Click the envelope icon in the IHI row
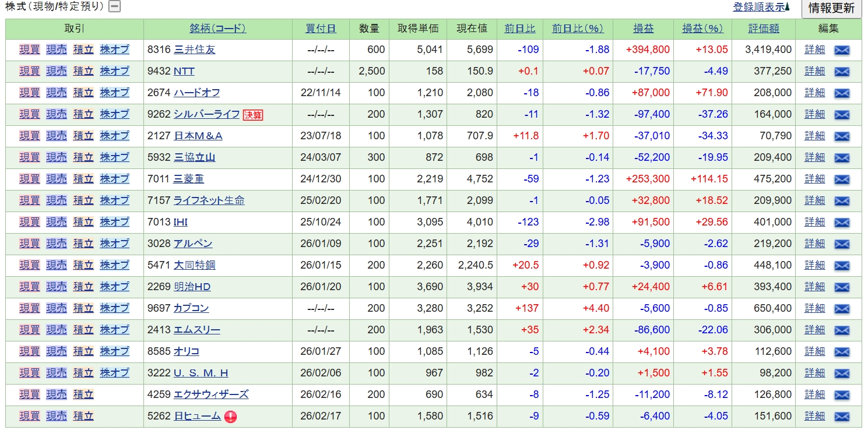The width and height of the screenshot is (868, 437). 842,223
